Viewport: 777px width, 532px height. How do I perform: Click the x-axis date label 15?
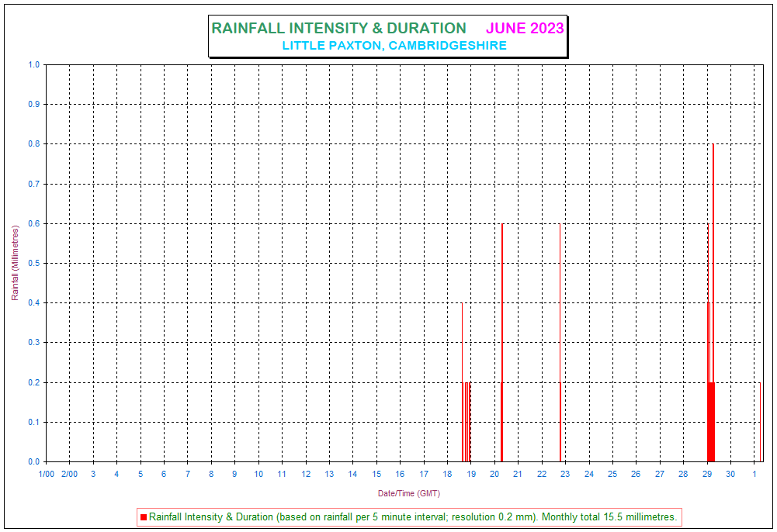pos(376,474)
